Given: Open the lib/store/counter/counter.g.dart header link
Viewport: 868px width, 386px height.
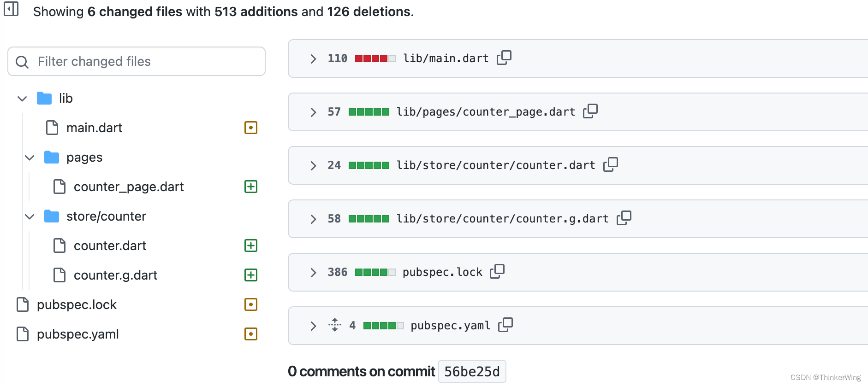Looking at the screenshot, I should [x=503, y=219].
